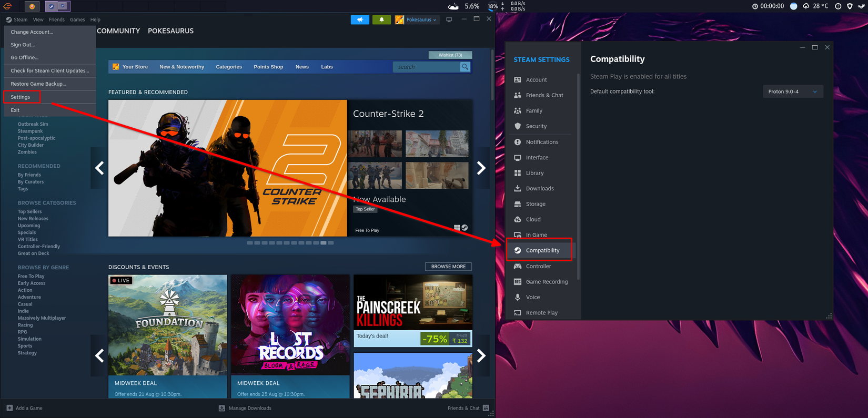The image size is (868, 418).
Task: Click the Notifications settings icon
Action: pyautogui.click(x=518, y=142)
